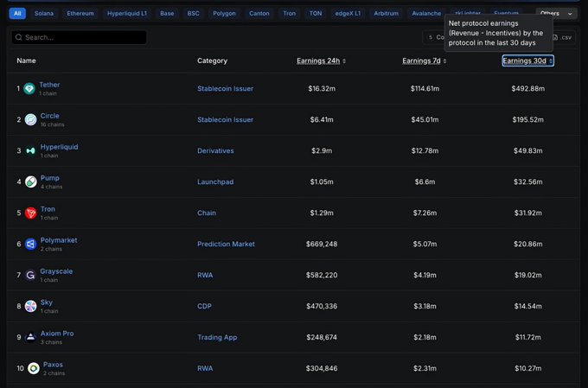The image size is (588, 388).
Task: Select Tether's $492.88m 30d earnings
Action: click(528, 89)
